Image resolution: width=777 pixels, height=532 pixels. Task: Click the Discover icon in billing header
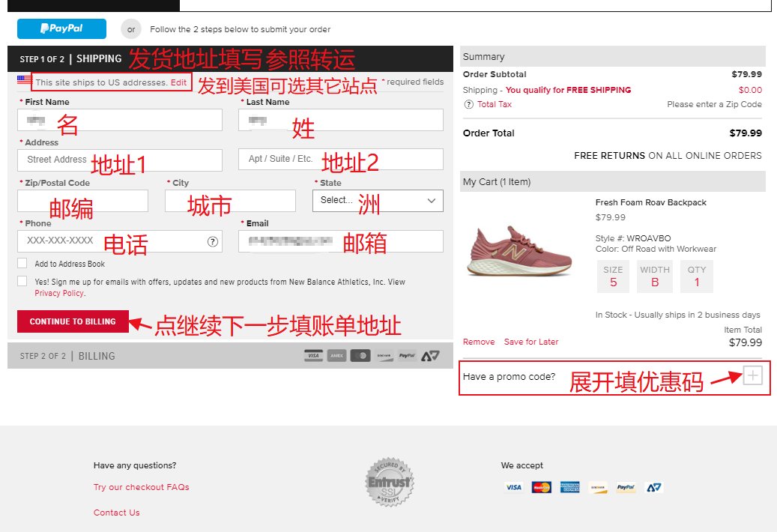[x=384, y=356]
